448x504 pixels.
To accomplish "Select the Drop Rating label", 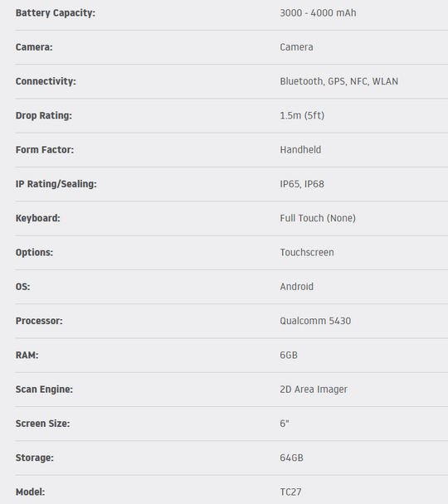I will (44, 115).
